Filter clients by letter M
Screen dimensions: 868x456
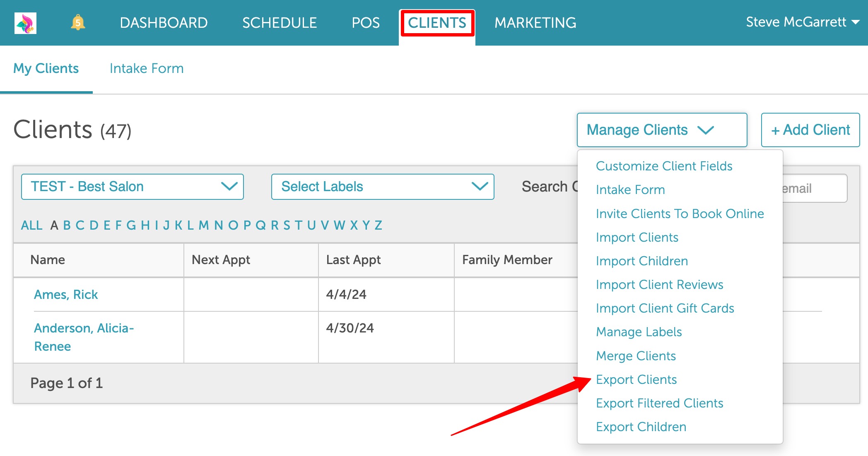point(203,225)
